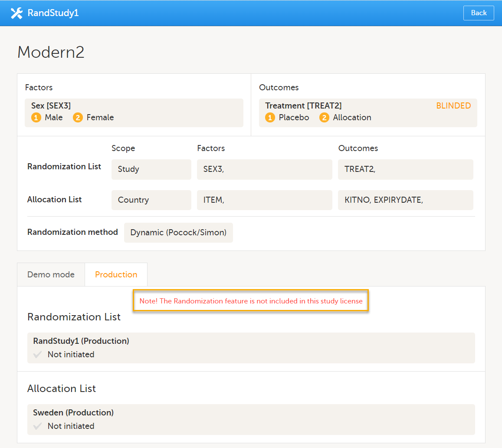Viewport: 502px width, 448px height.
Task: Select the orange 2 badge next to Female
Action: (x=78, y=118)
